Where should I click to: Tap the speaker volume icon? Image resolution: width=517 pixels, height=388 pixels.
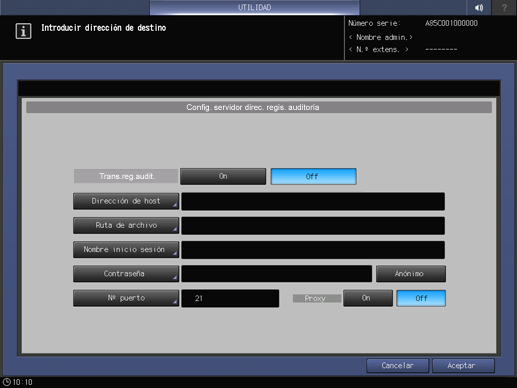point(479,7)
